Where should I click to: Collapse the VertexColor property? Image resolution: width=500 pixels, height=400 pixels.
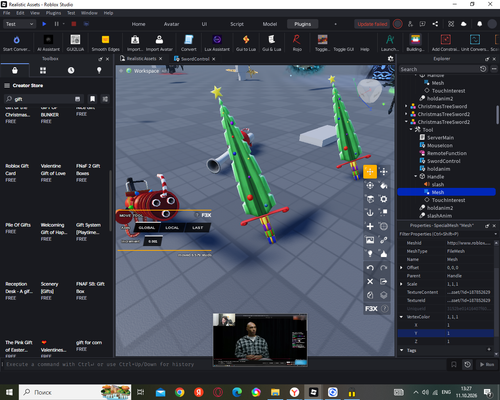(x=401, y=317)
